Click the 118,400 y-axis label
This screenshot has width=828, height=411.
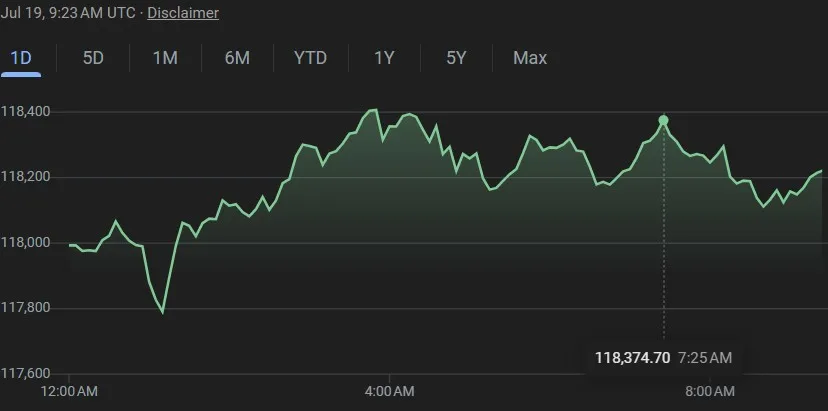click(27, 112)
